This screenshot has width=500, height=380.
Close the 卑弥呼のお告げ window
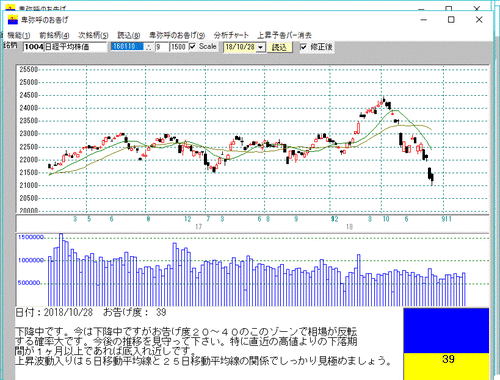479,20
